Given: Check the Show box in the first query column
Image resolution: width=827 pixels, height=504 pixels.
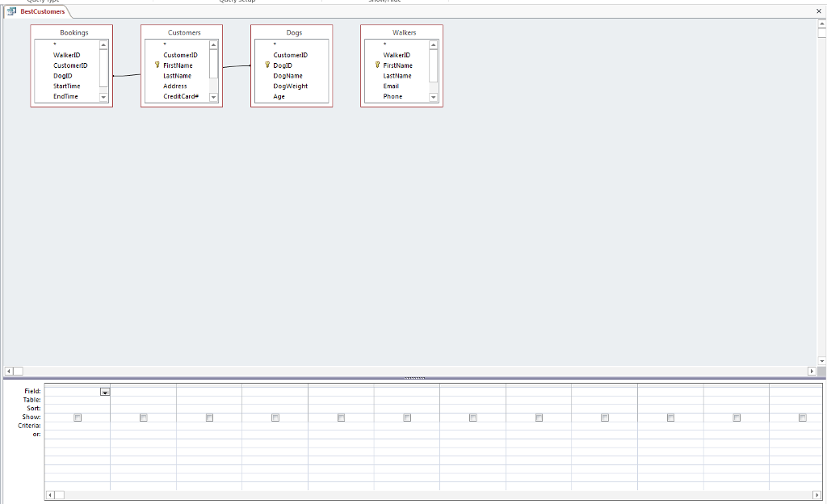Looking at the screenshot, I should (76, 418).
